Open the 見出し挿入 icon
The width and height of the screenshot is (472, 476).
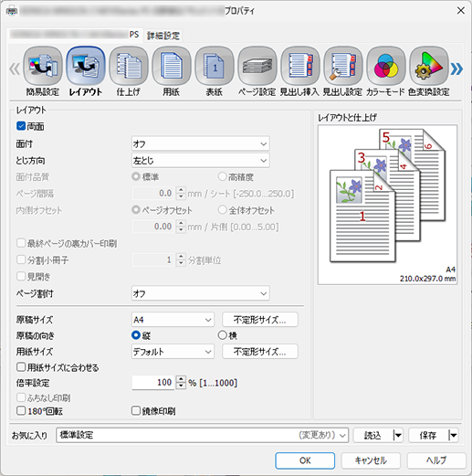(300, 66)
